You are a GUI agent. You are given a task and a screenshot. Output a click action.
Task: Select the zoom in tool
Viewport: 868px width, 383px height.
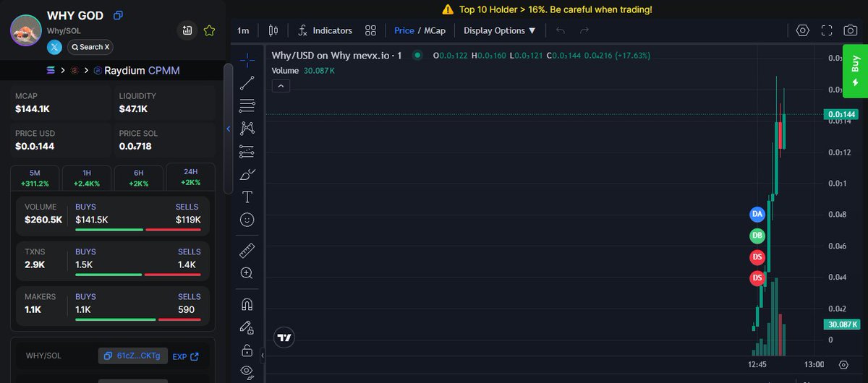[x=247, y=273]
